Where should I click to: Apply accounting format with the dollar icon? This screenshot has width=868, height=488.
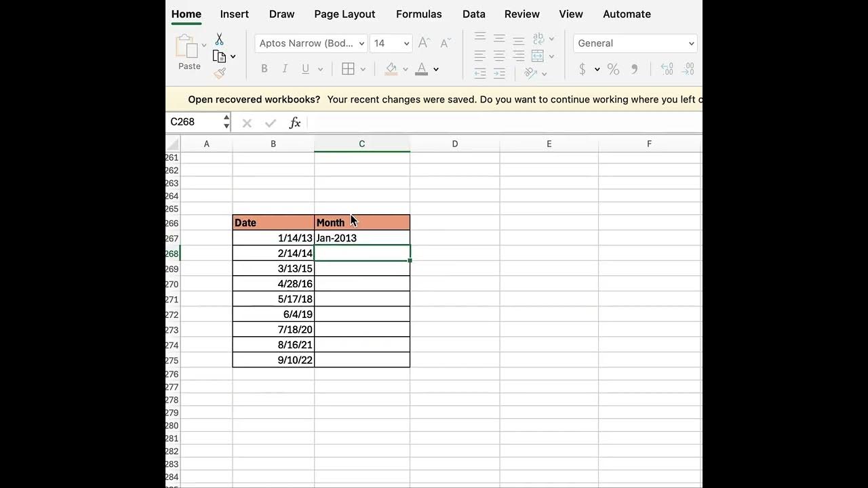coord(582,68)
